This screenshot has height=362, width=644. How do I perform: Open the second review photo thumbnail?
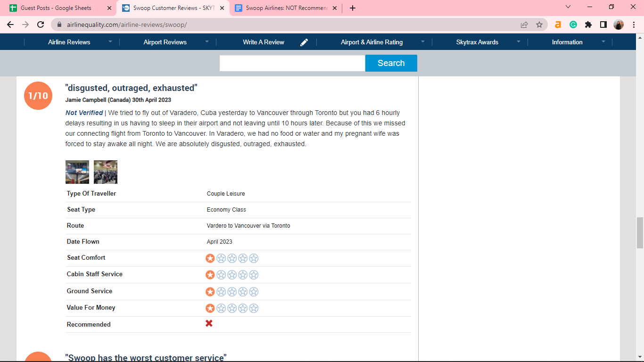click(106, 172)
